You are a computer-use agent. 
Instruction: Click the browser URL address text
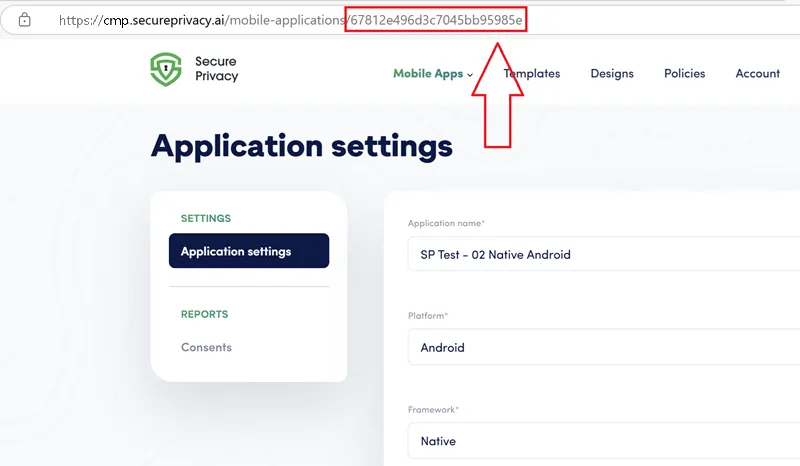click(290, 20)
